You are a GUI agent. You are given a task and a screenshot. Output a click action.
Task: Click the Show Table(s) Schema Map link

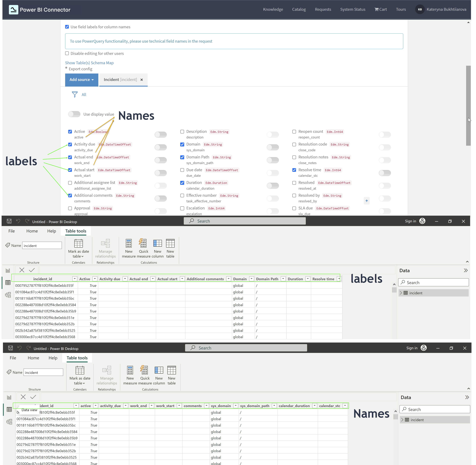pos(89,63)
